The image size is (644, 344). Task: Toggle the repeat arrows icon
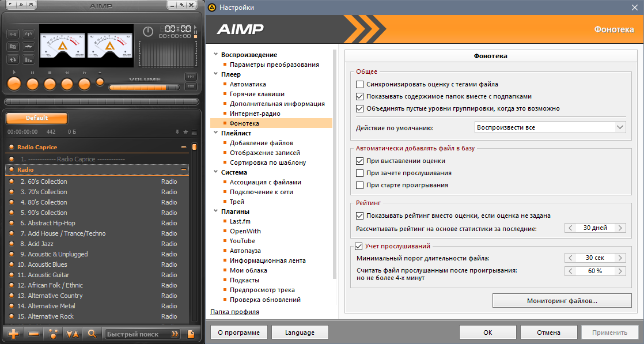coord(13,59)
